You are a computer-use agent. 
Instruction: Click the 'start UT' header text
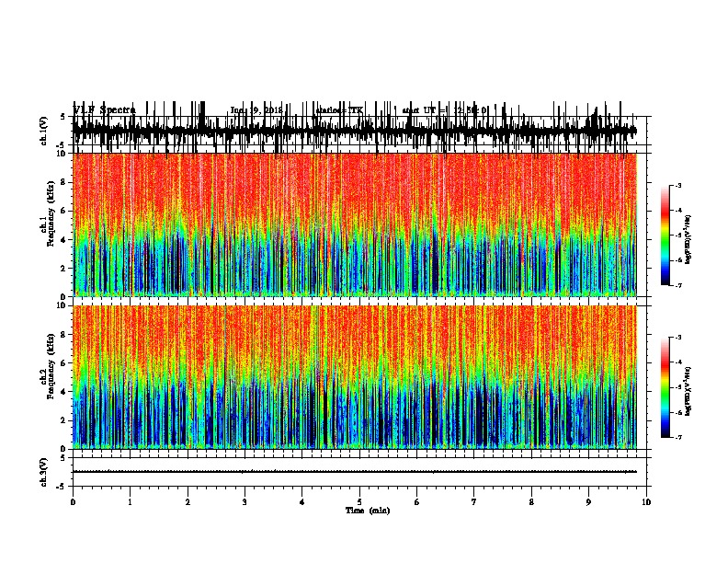pos(418,110)
